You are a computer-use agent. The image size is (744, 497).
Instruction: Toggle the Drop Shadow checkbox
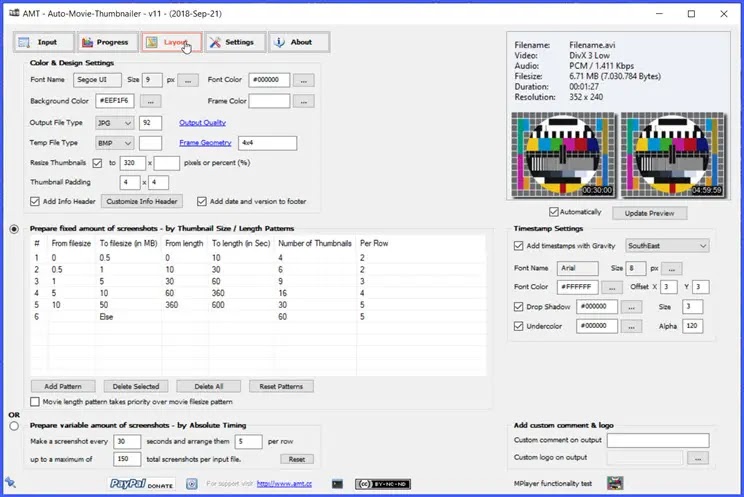[x=519, y=307]
